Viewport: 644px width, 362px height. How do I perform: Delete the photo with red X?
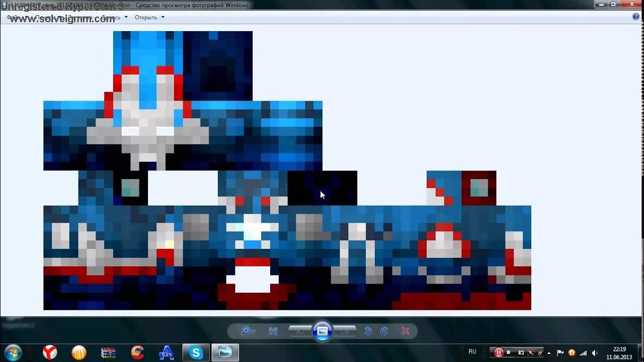(x=406, y=331)
